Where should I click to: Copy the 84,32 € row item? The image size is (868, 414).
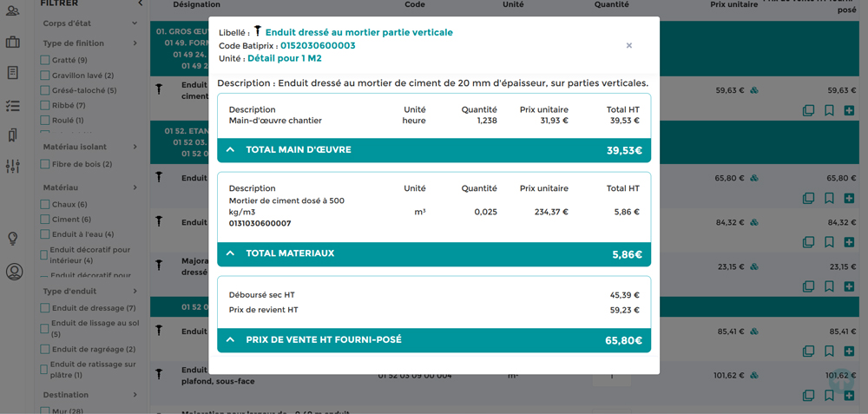coord(808,242)
